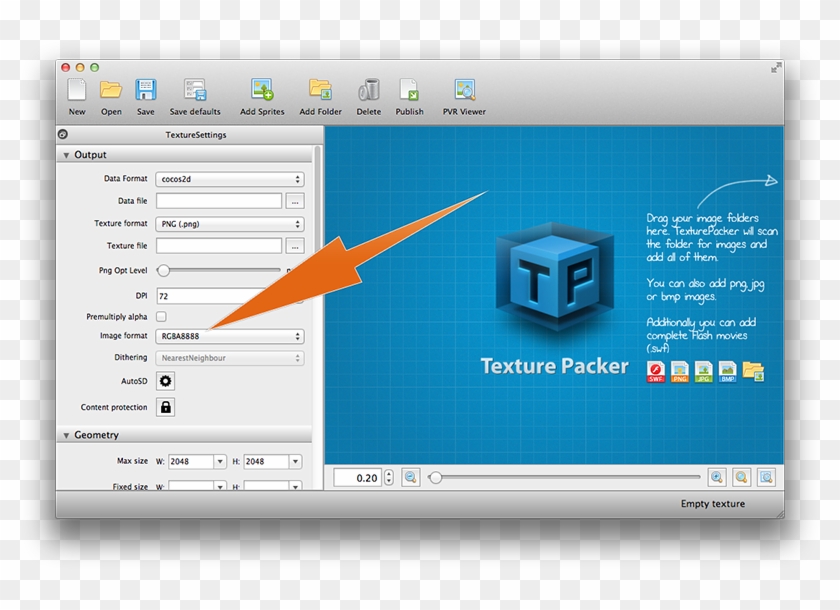Click the Save defaults toolbar icon

pyautogui.click(x=194, y=90)
